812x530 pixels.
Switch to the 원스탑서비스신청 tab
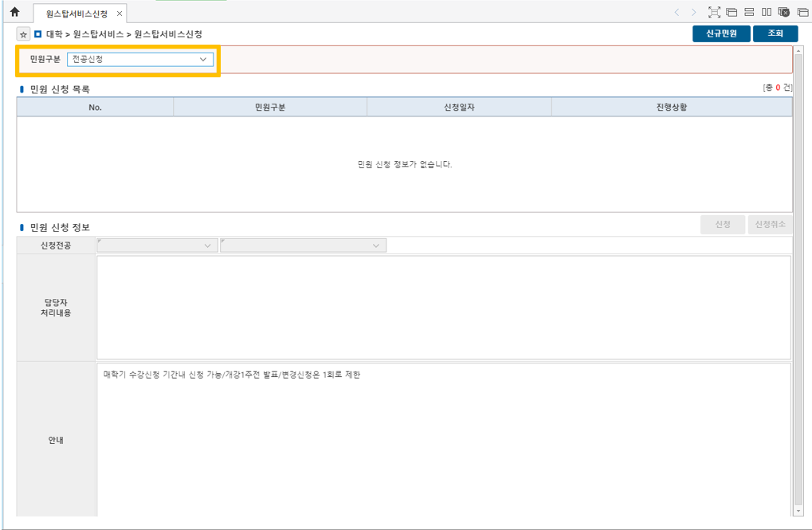(76, 14)
